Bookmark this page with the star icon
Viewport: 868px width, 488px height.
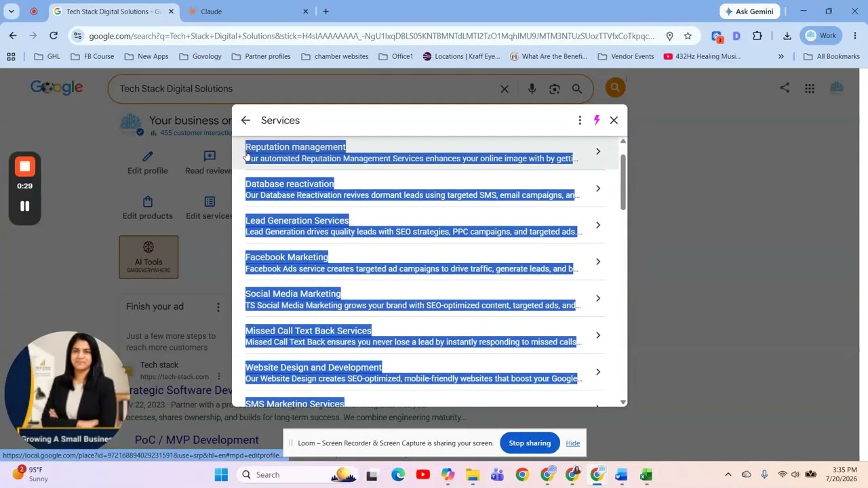688,36
